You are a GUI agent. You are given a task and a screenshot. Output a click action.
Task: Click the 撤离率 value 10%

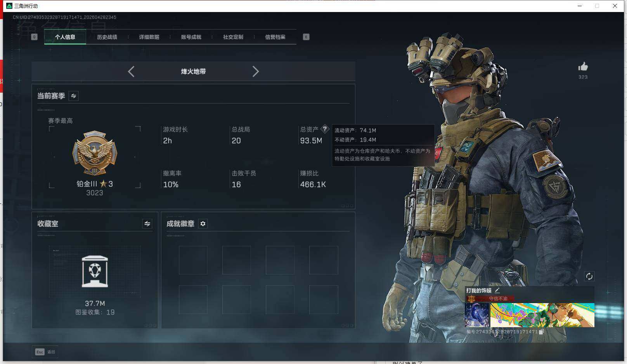(171, 185)
